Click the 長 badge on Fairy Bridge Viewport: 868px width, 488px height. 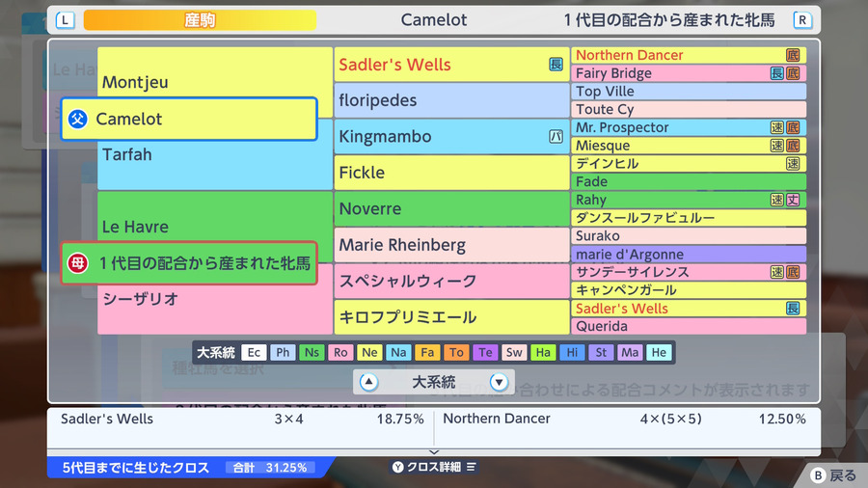point(777,73)
